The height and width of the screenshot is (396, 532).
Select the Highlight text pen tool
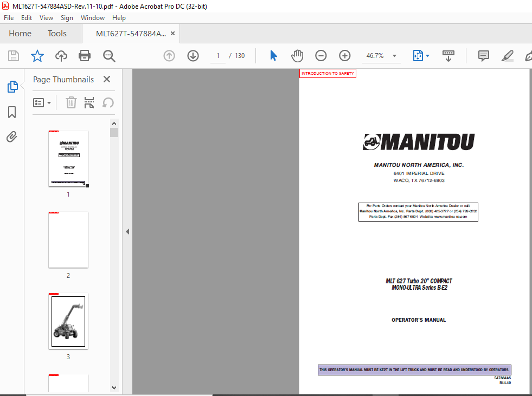(507, 56)
